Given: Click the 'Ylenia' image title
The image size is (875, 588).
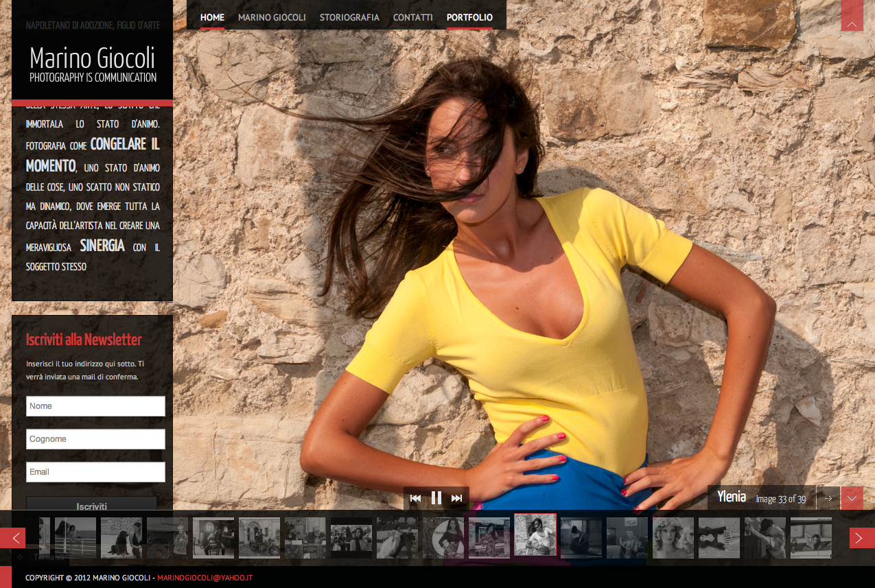Looking at the screenshot, I should tap(732, 497).
